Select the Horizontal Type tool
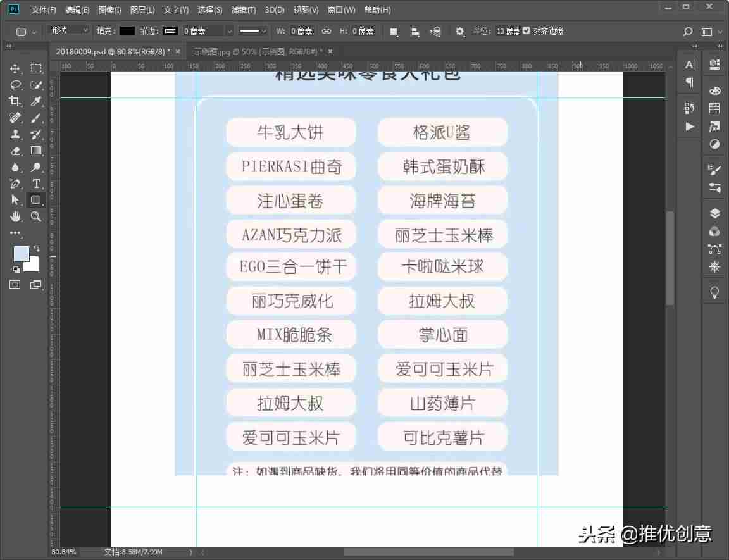729x560 pixels. pos(36,184)
